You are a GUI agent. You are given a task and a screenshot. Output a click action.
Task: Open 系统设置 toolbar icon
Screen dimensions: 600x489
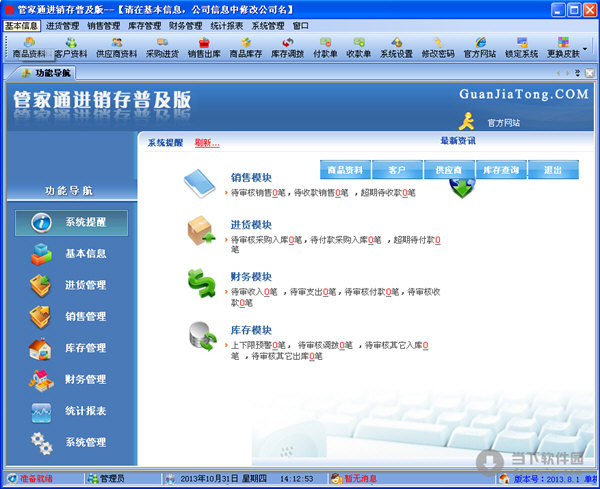[396, 48]
